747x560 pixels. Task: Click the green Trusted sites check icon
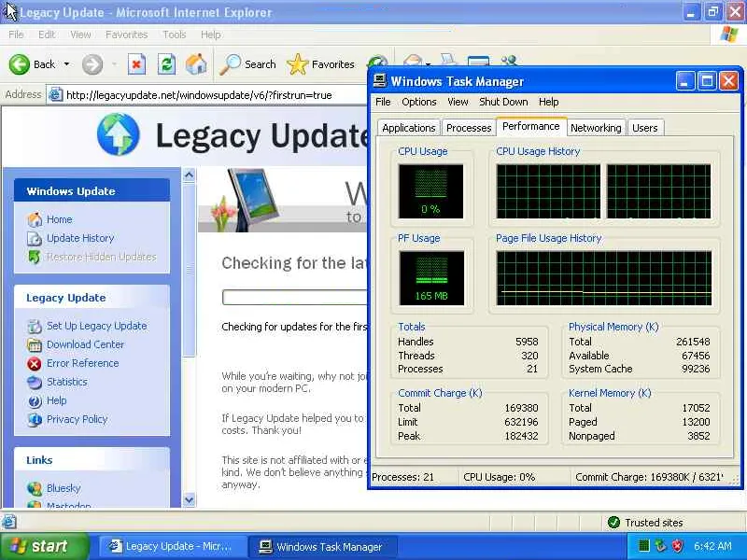[x=613, y=523]
